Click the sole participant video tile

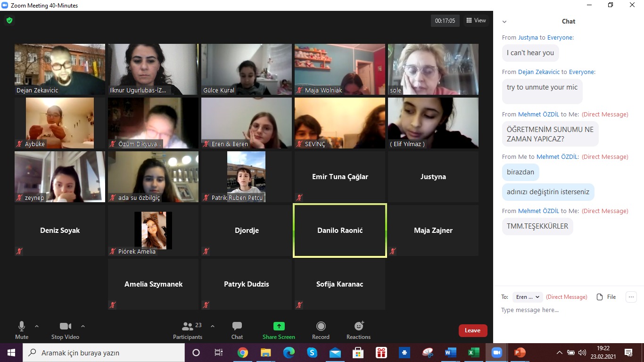433,69
